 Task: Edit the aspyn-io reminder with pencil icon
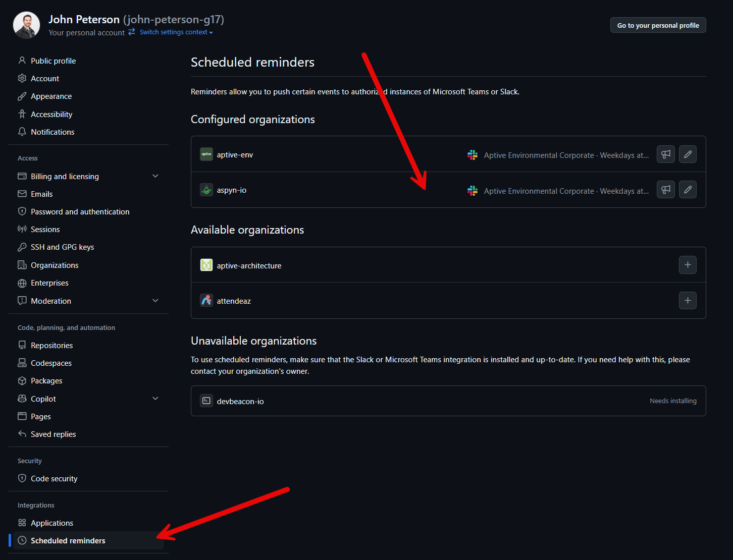click(688, 190)
